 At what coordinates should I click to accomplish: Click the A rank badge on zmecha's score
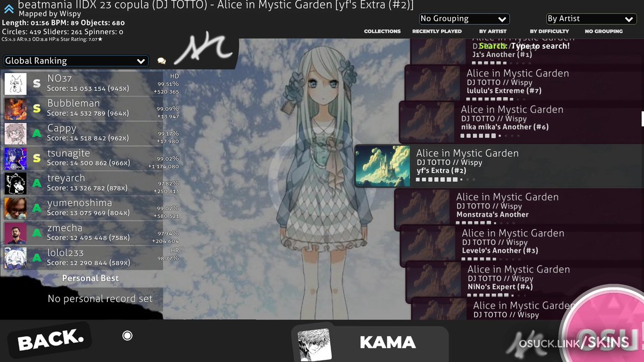pos(36,233)
